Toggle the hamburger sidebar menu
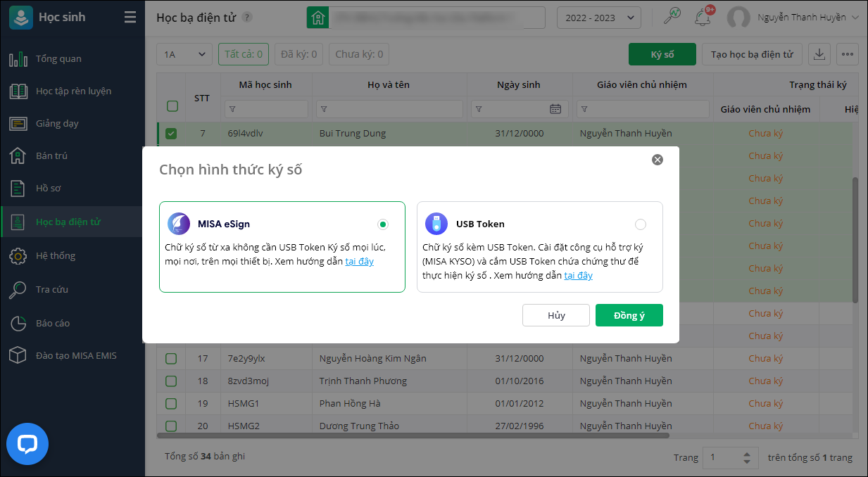 (x=130, y=18)
